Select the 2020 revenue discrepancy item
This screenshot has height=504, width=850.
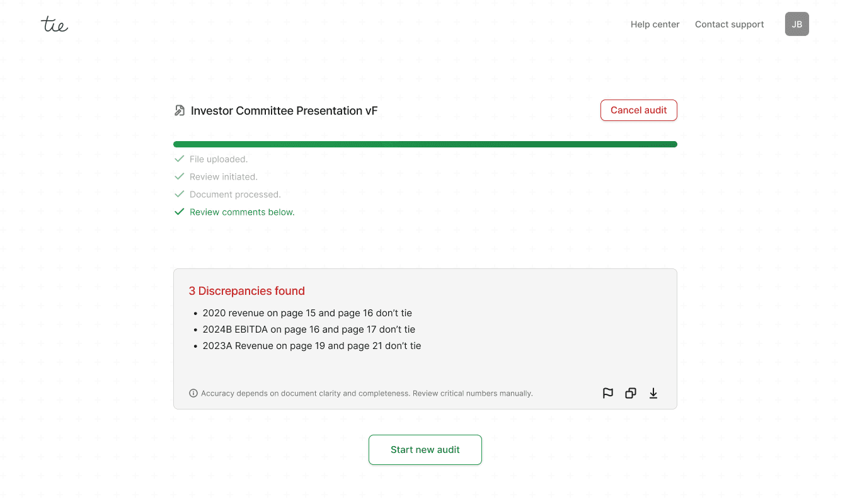[307, 313]
